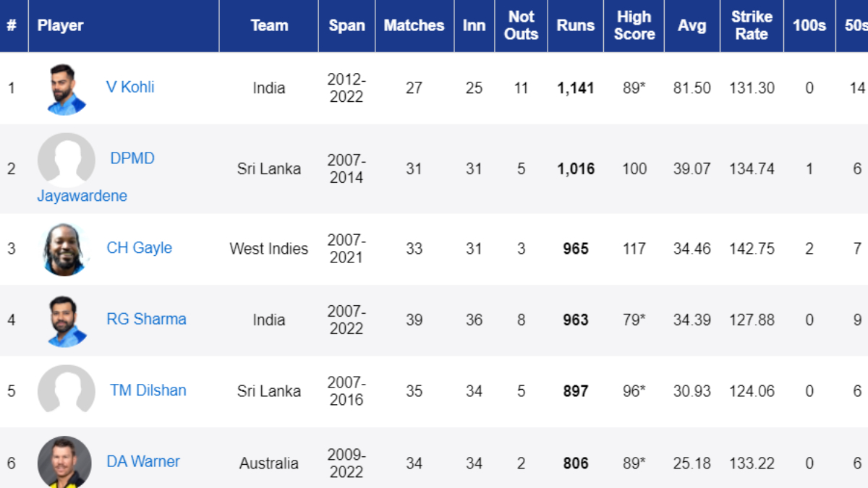
Task: Open TM Dilshan player link
Action: click(148, 390)
